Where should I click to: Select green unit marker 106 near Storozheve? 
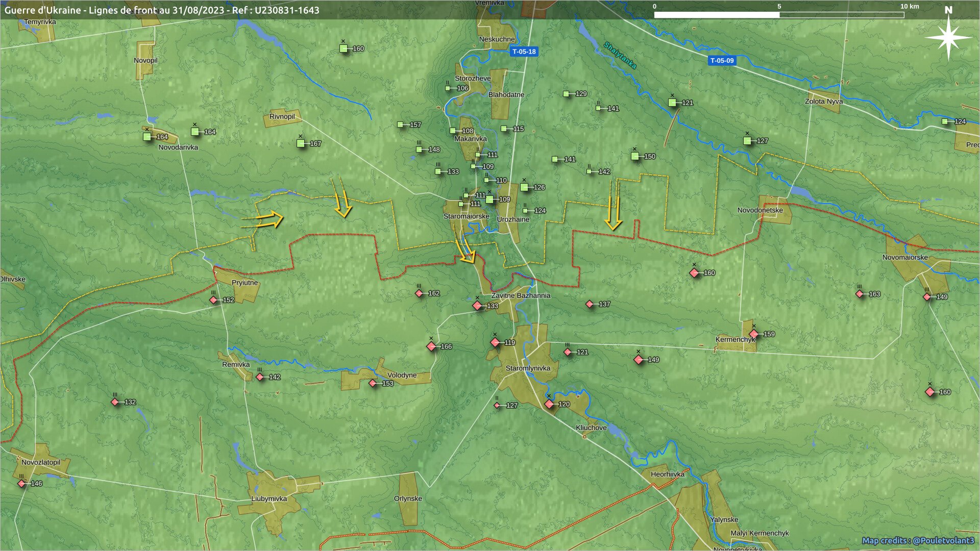[448, 88]
